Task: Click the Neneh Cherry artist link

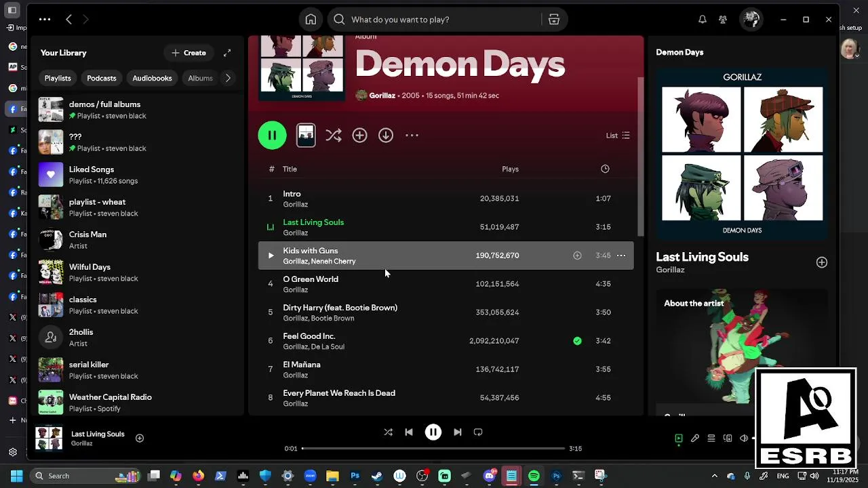Action: point(333,262)
